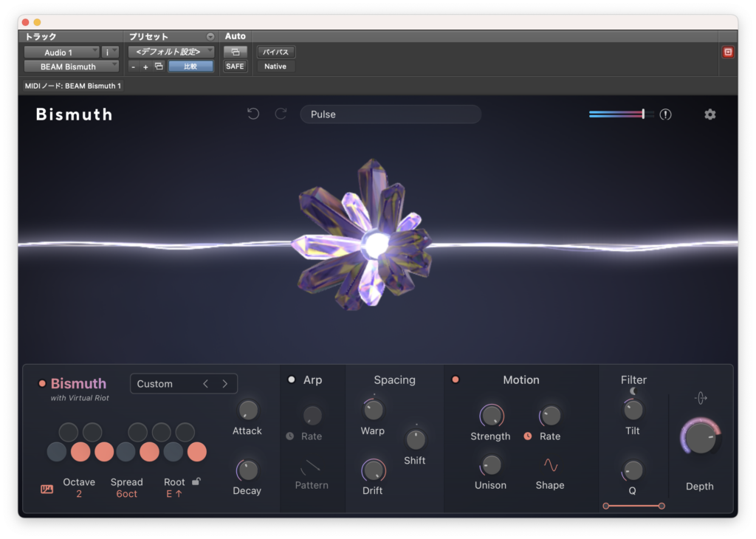Click the orange MIDI keyboard icon
Image resolution: width=756 pixels, height=539 pixels.
[x=47, y=490]
